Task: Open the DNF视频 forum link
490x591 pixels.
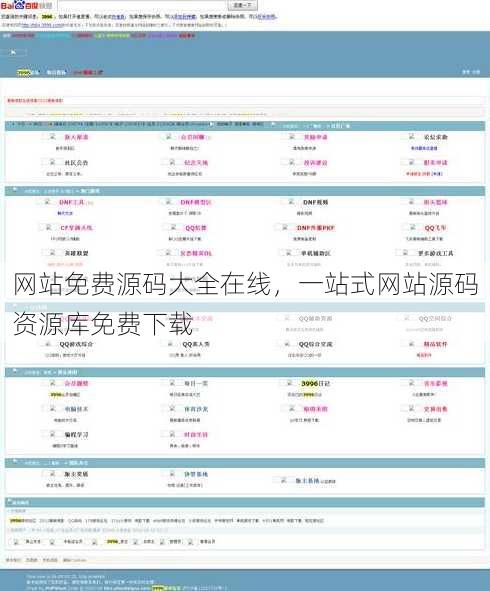Action: (315, 202)
